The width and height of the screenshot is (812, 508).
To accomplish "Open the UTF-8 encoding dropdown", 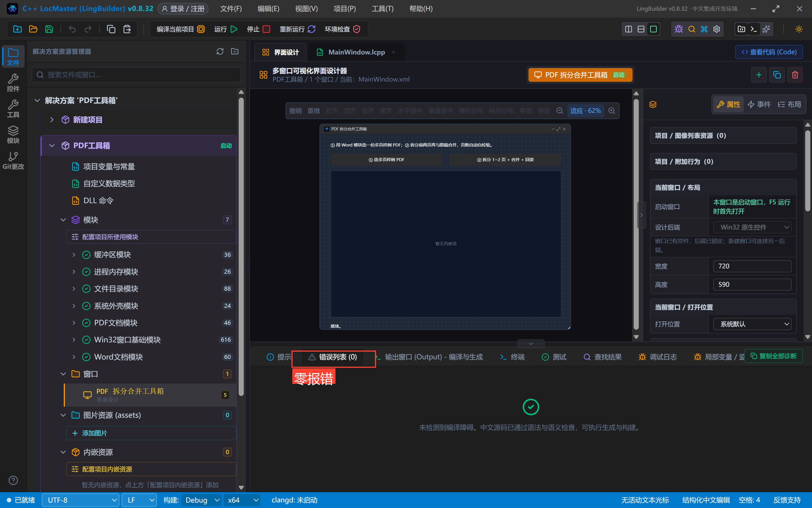I will pyautogui.click(x=80, y=500).
